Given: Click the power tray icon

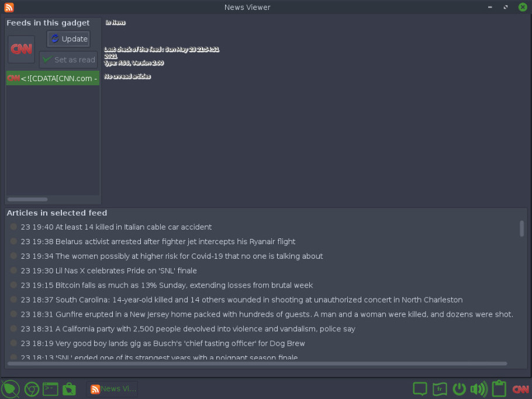Looking at the screenshot, I should coord(459,389).
